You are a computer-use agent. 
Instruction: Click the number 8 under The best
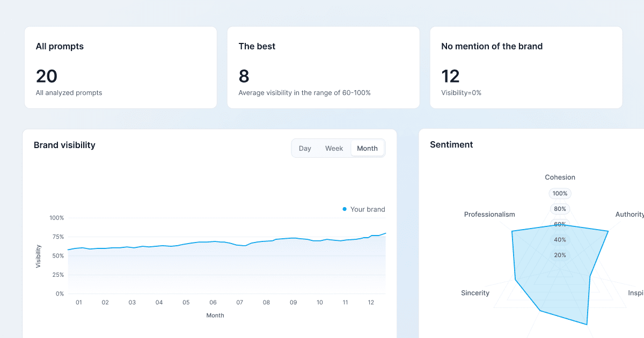click(244, 76)
